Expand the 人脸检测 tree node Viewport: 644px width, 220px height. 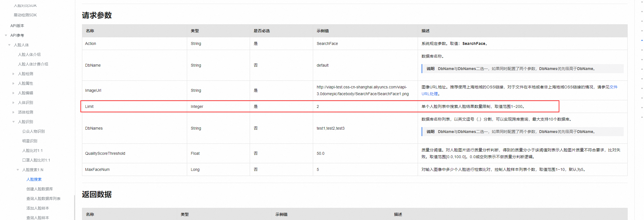13,74
